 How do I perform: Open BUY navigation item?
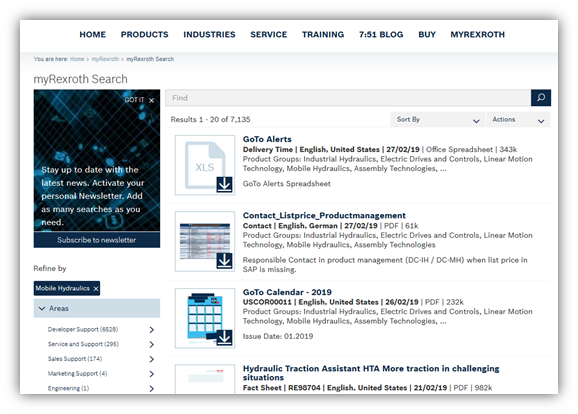click(x=427, y=35)
